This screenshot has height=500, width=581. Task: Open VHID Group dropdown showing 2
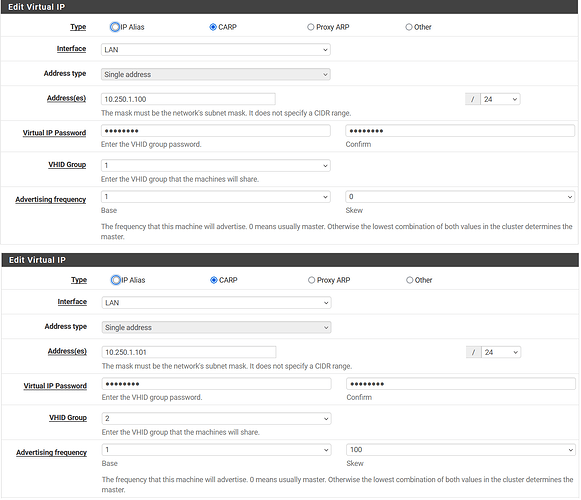216,418
